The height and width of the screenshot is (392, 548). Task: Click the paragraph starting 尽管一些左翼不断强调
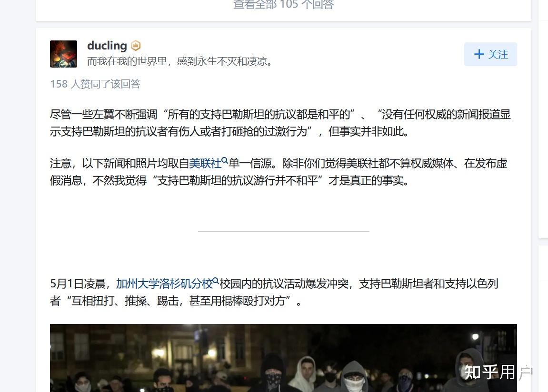pyautogui.click(x=280, y=123)
